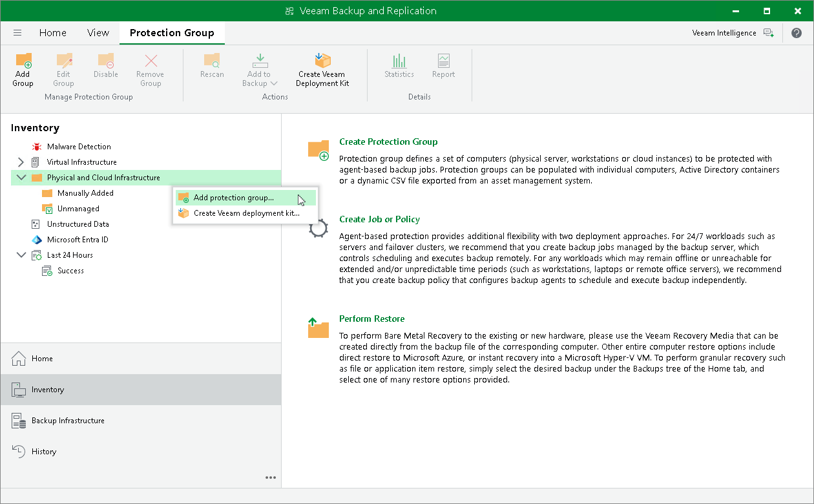
Task: Choose Create Veeam deployment kit menu item
Action: (245, 213)
